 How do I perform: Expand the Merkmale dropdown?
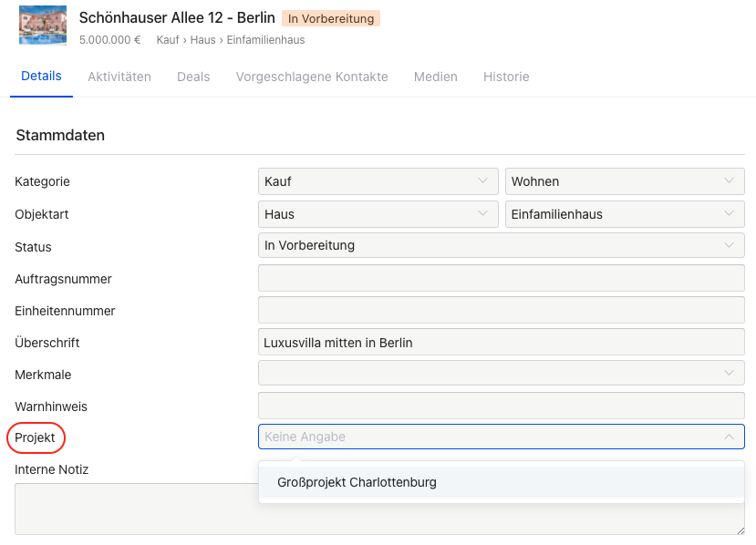click(x=501, y=373)
